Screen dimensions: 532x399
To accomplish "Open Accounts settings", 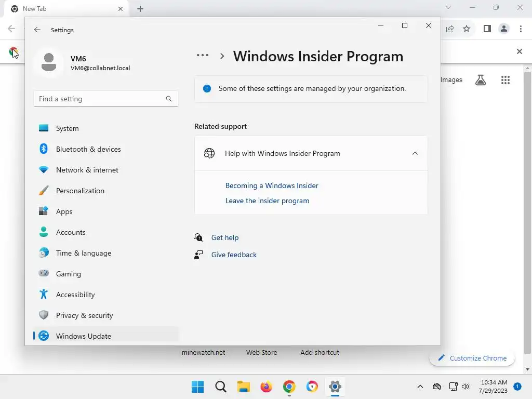I will 106,232.
